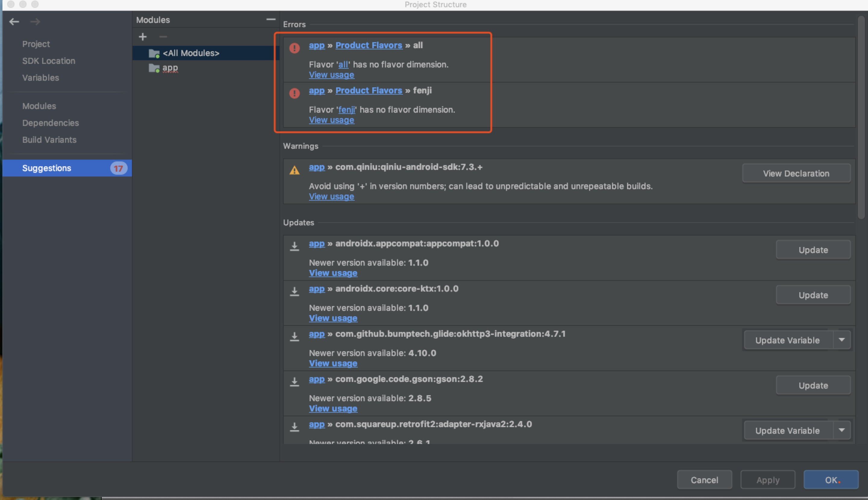Click the add module plus icon
The image size is (868, 500).
[143, 37]
